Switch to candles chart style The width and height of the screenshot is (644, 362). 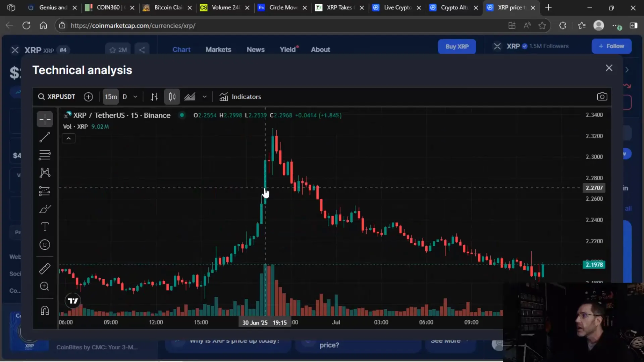pyautogui.click(x=172, y=97)
